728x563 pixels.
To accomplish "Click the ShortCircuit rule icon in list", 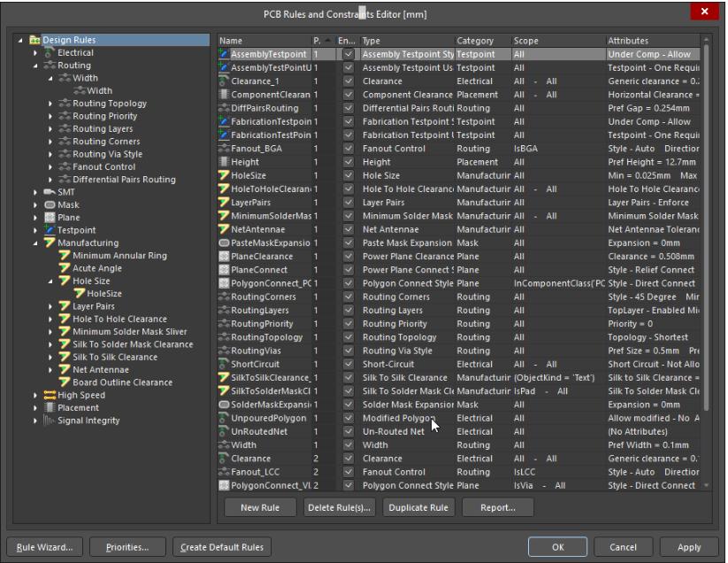I will [x=225, y=364].
